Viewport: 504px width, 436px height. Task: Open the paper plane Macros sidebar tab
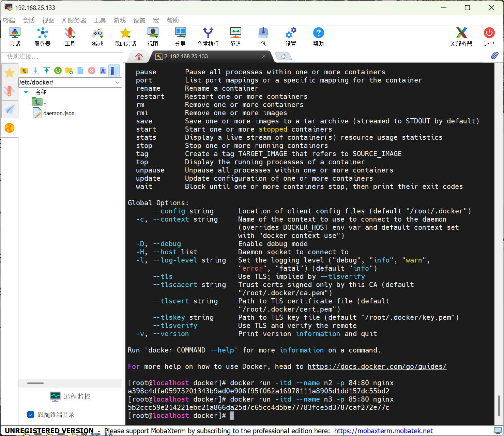(10, 109)
